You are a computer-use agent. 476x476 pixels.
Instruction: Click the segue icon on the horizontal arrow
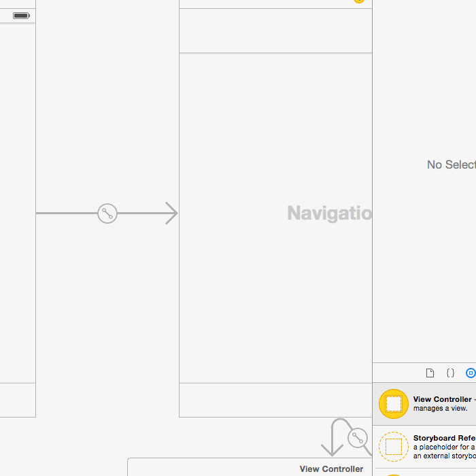tap(107, 214)
